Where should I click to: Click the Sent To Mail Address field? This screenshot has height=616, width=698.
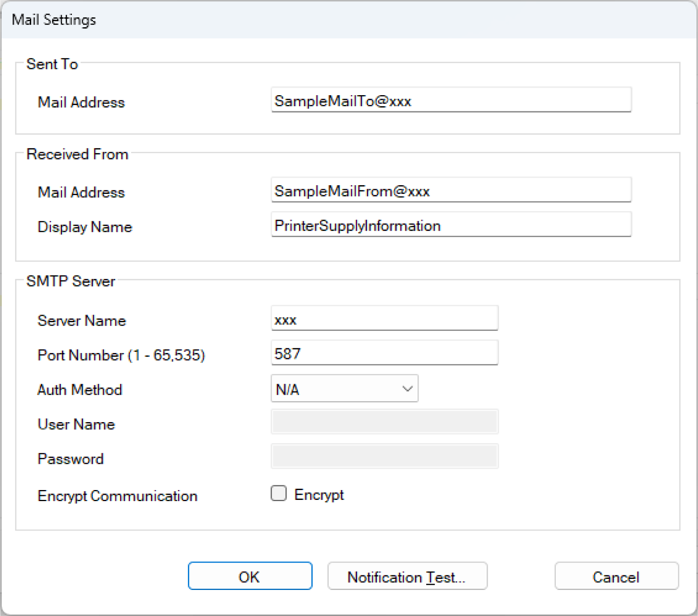coord(451,100)
